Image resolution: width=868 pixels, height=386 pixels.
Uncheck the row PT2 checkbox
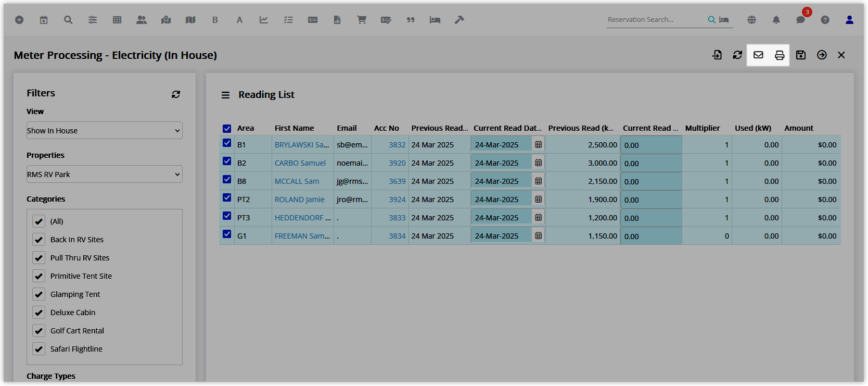[227, 198]
